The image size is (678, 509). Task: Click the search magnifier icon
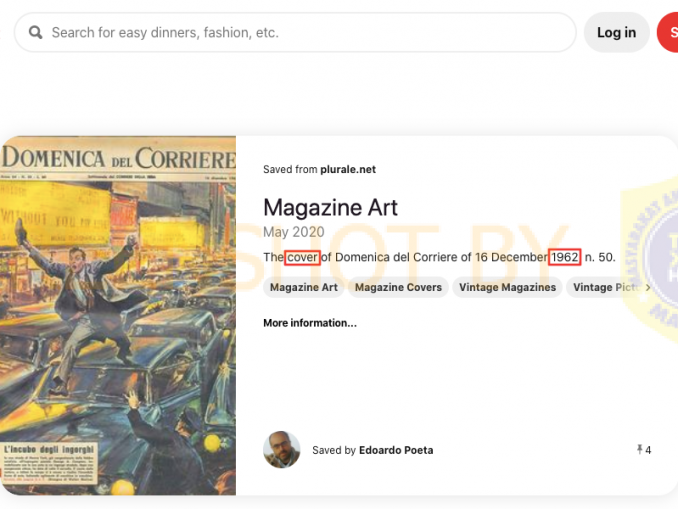coord(35,32)
